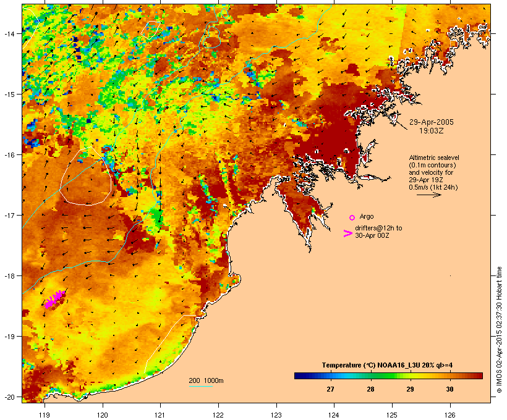Click the '29-Apr 19Z' caption line
Viewport: 507px width, 420px height.
coord(426,180)
